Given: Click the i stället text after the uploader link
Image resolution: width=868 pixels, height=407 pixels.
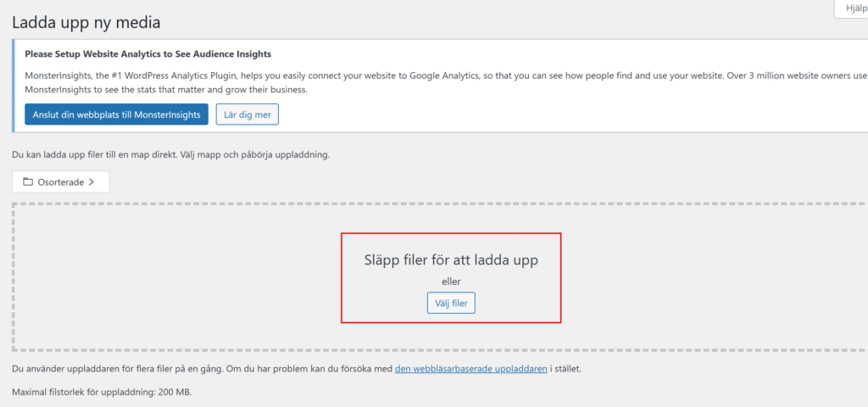Looking at the screenshot, I should click(565, 368).
